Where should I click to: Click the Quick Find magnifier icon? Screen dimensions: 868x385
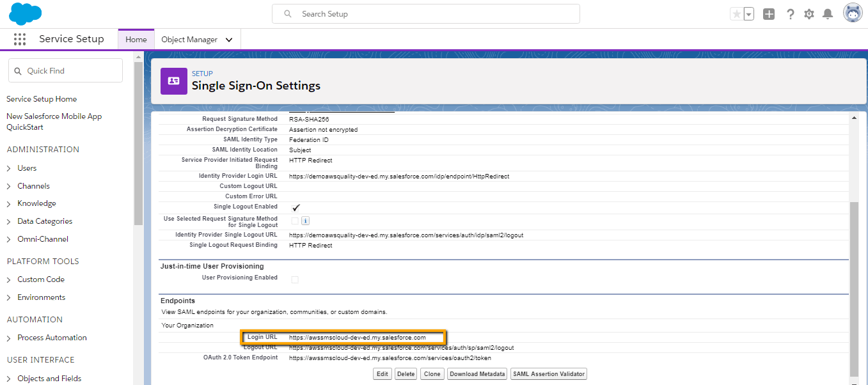click(x=17, y=71)
